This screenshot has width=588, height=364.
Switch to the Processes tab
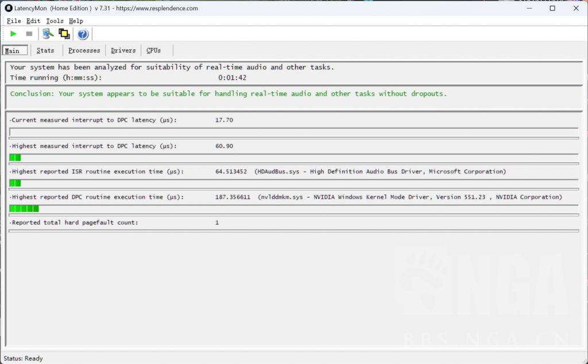(x=84, y=51)
